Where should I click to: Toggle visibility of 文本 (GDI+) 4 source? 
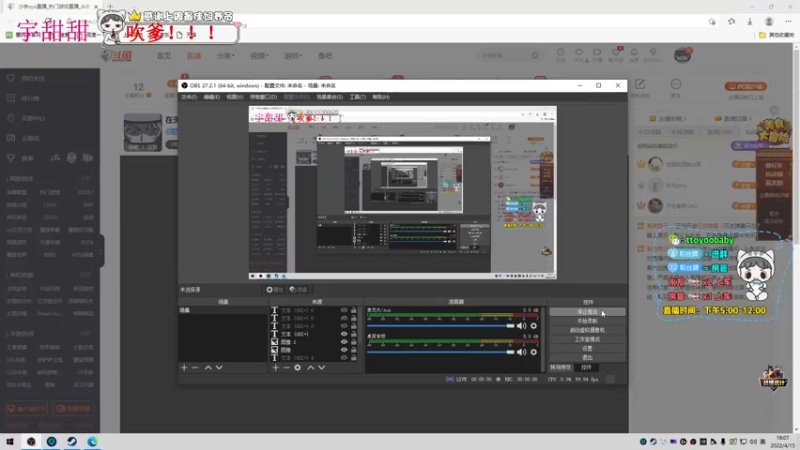344,358
